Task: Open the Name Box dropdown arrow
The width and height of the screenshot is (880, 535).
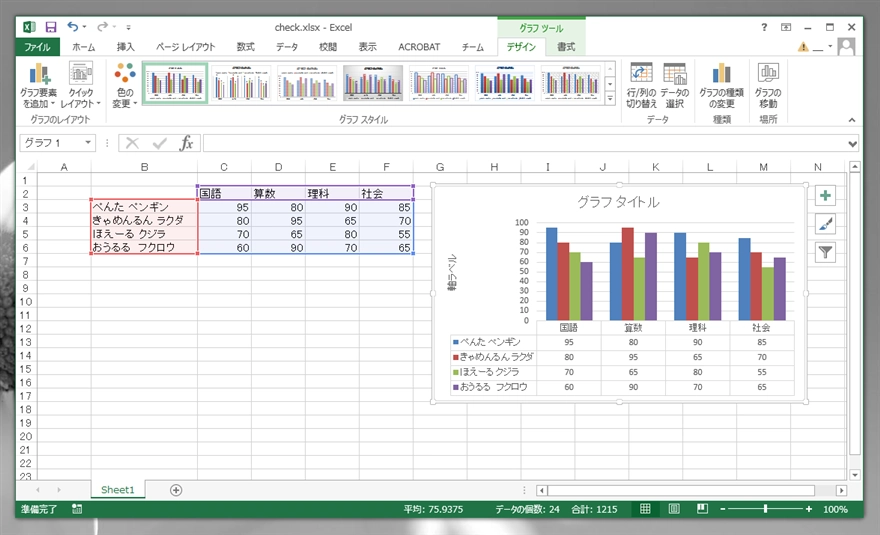Action: click(x=88, y=143)
